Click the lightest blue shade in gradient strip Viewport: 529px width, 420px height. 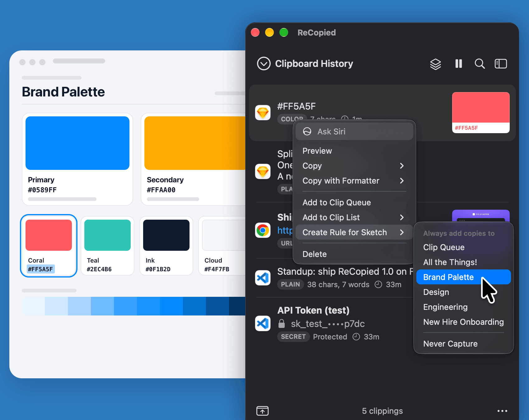point(33,306)
